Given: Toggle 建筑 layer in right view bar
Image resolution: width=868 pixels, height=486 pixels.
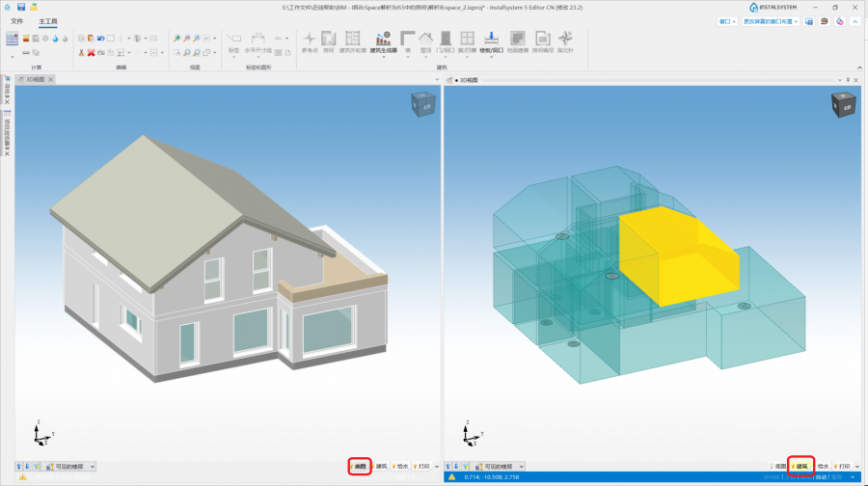Looking at the screenshot, I should point(800,466).
